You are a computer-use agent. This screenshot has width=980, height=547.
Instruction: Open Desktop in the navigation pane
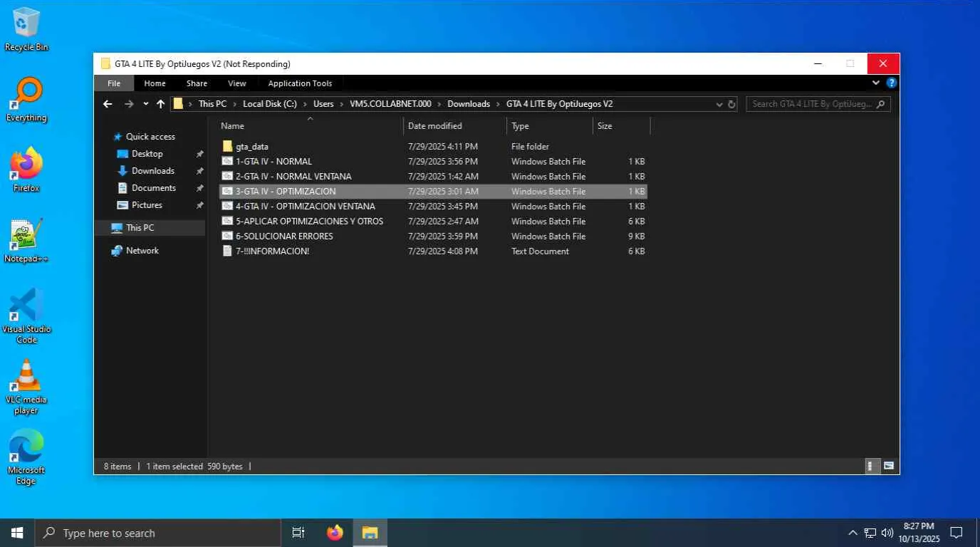(147, 154)
